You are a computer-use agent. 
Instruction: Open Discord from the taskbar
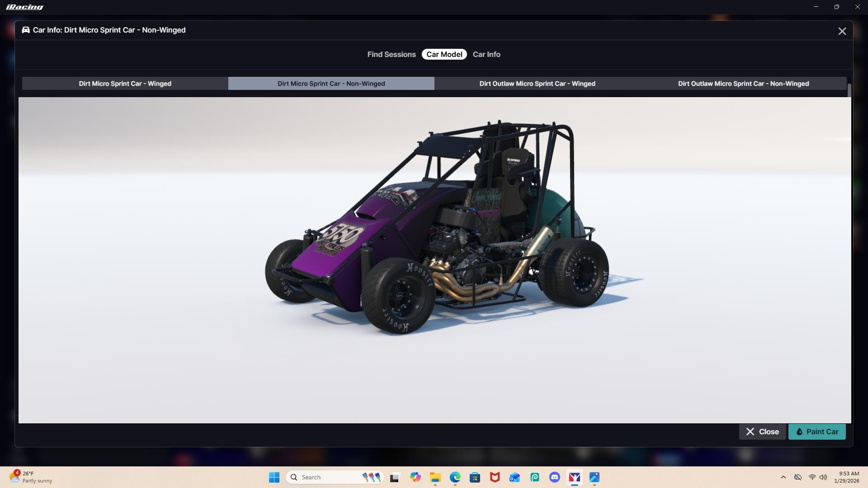click(554, 477)
